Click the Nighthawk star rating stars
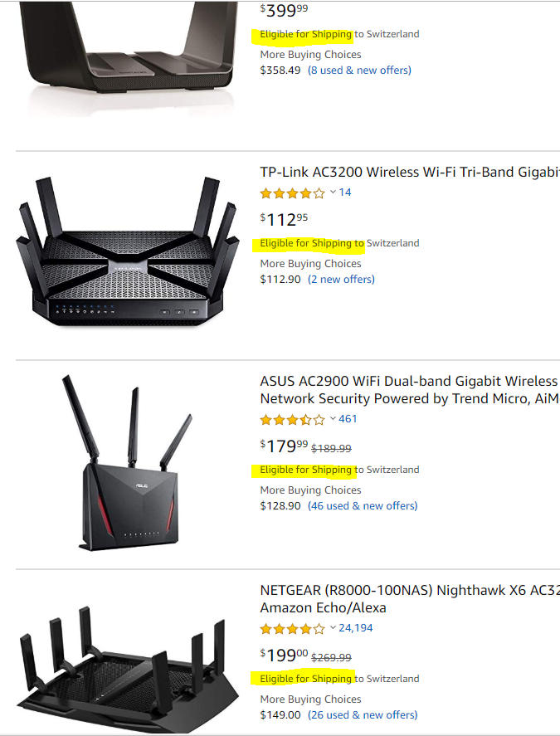 click(292, 628)
